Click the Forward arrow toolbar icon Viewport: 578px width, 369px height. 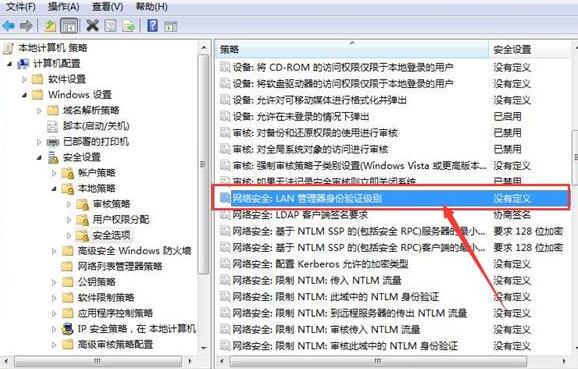pyautogui.click(x=26, y=26)
